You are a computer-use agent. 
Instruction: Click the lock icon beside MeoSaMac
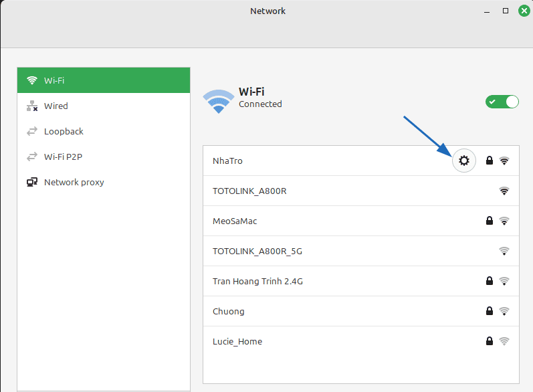490,221
